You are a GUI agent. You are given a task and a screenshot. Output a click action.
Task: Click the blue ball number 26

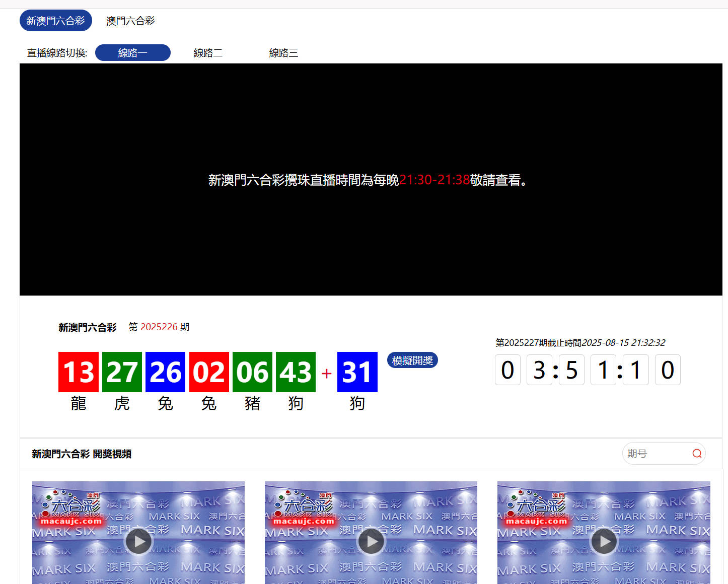point(165,372)
